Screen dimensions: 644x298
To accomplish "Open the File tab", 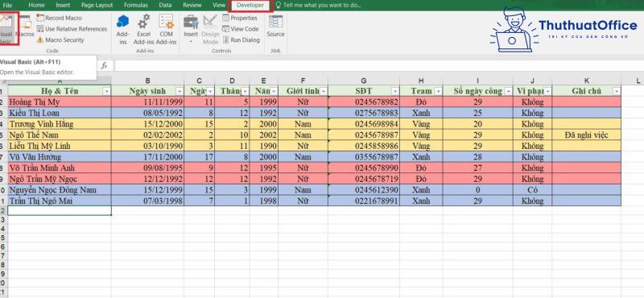I will (x=8, y=5).
